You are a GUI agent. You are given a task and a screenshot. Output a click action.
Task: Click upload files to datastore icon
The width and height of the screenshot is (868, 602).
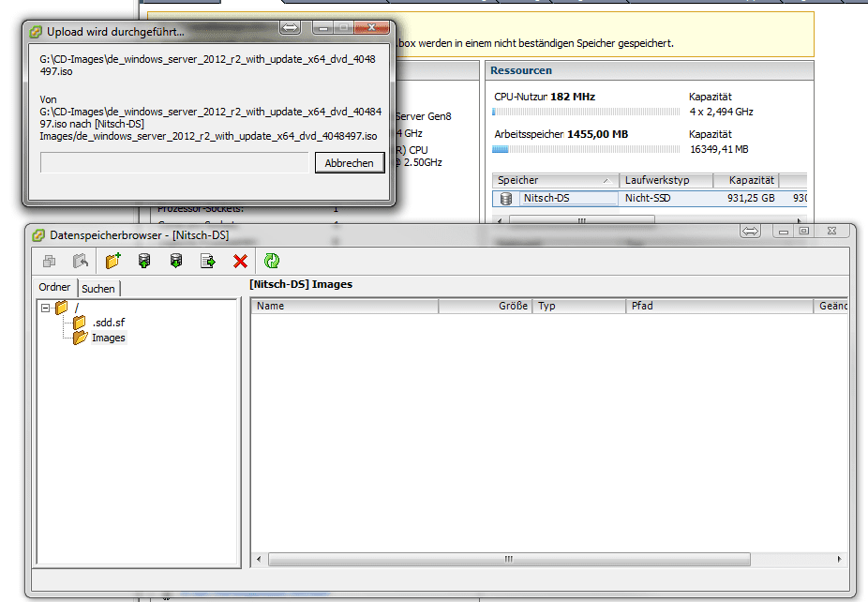pyautogui.click(x=144, y=261)
